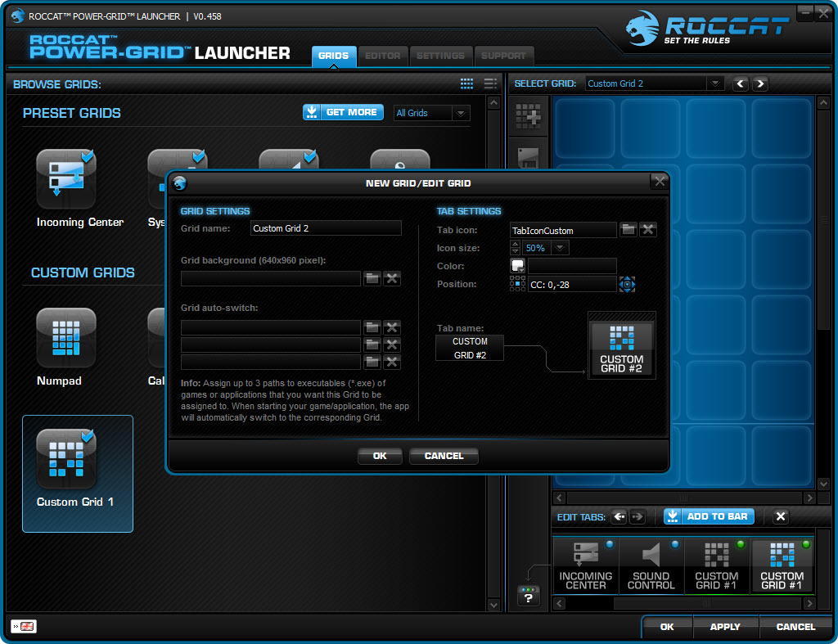Browse for a Grid background image

tap(372, 278)
